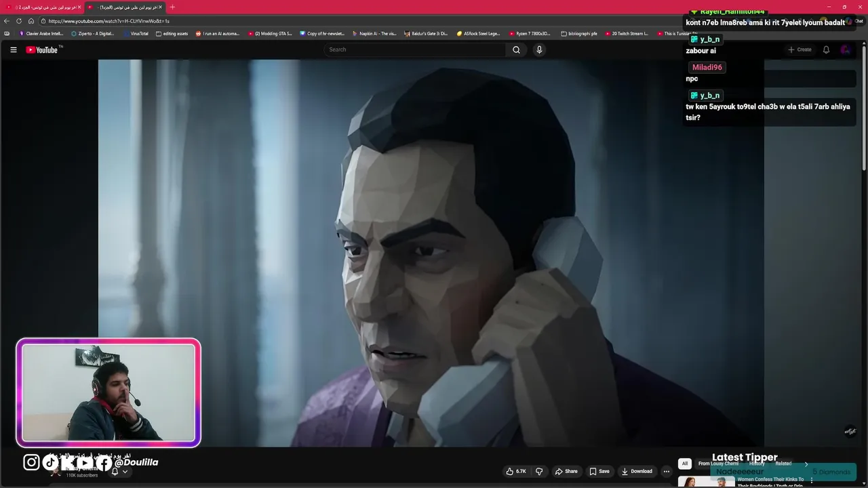The height and width of the screenshot is (488, 868).
Task: Click the Download button
Action: point(637,471)
